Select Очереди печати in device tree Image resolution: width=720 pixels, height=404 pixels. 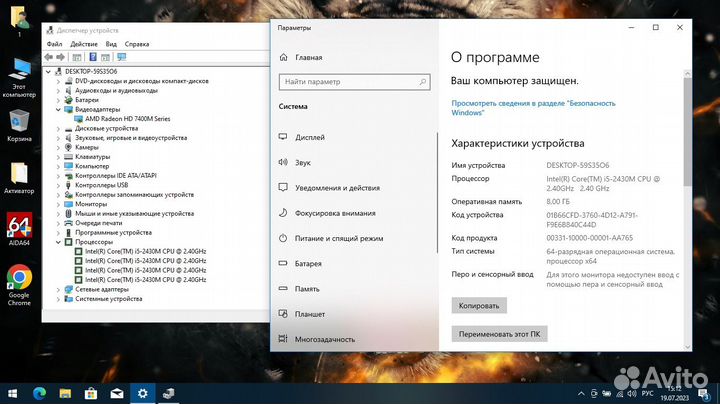click(x=99, y=223)
